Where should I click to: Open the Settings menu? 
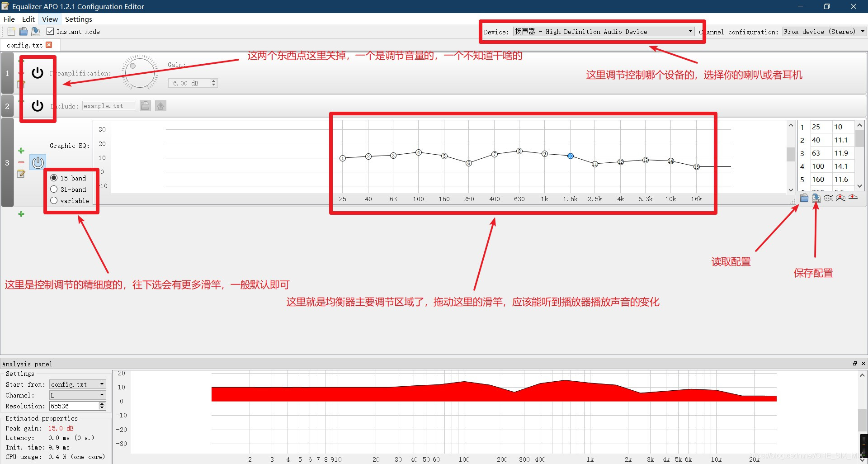79,19
